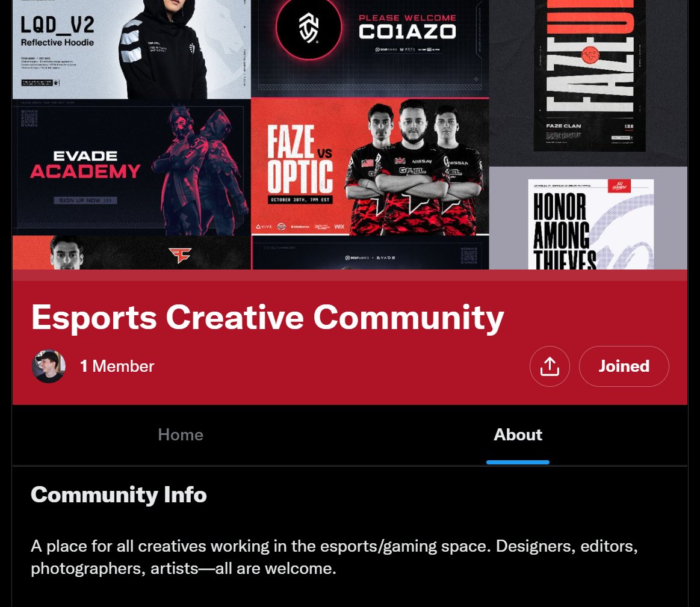
Task: Click the share community upload icon
Action: [x=550, y=366]
